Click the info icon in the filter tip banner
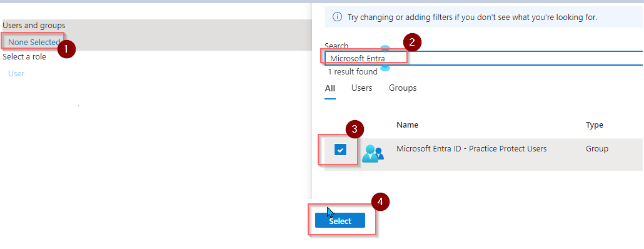644x249 pixels. (x=337, y=17)
